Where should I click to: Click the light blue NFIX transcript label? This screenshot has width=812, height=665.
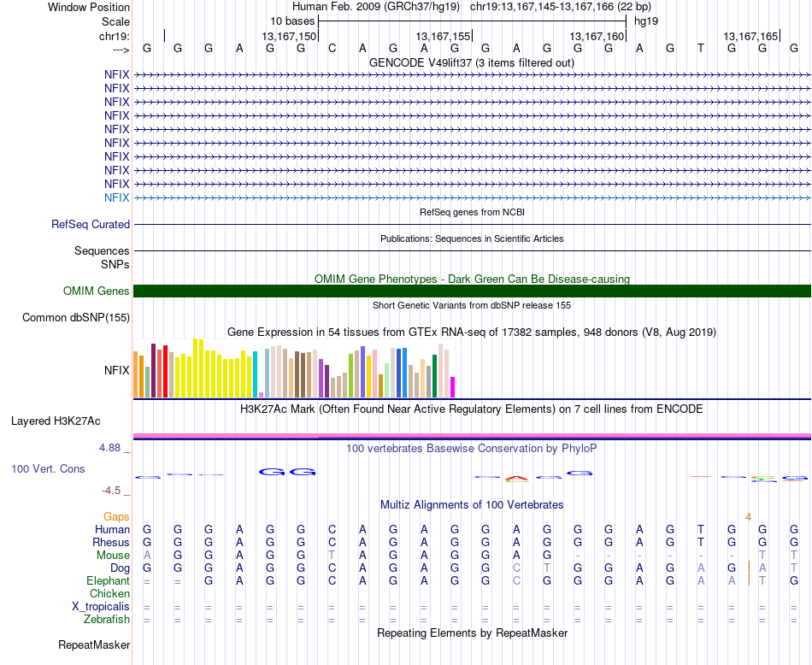(x=116, y=197)
